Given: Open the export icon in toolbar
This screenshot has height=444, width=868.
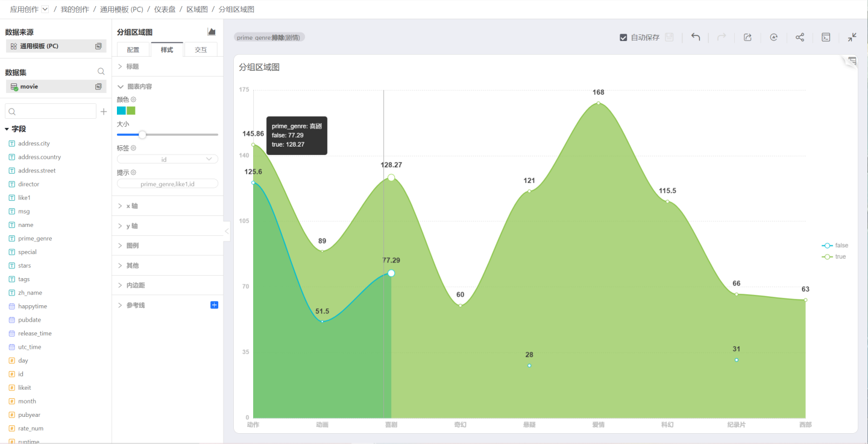Looking at the screenshot, I should [x=747, y=37].
